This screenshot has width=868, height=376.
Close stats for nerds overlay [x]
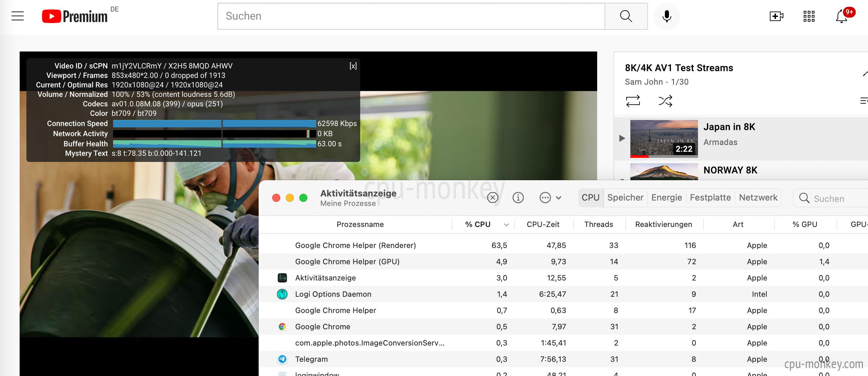point(353,66)
